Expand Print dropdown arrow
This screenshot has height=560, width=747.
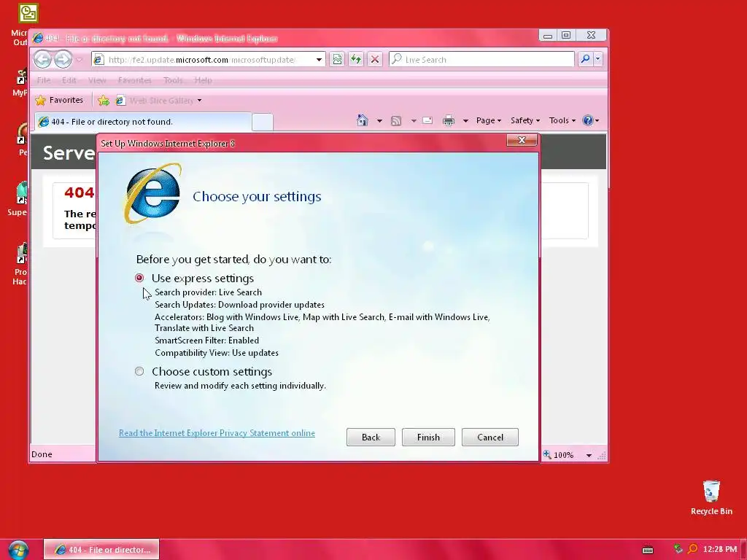click(x=465, y=121)
